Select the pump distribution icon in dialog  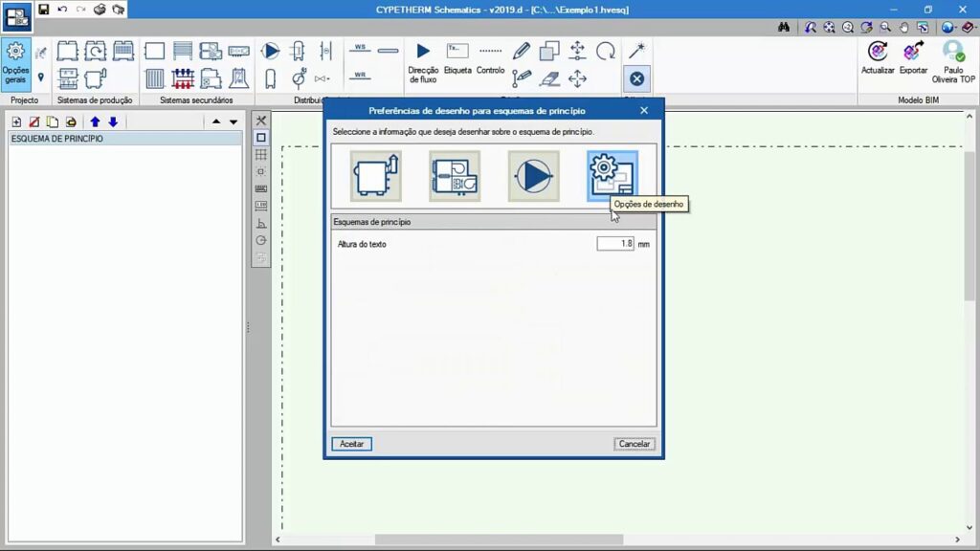click(533, 176)
